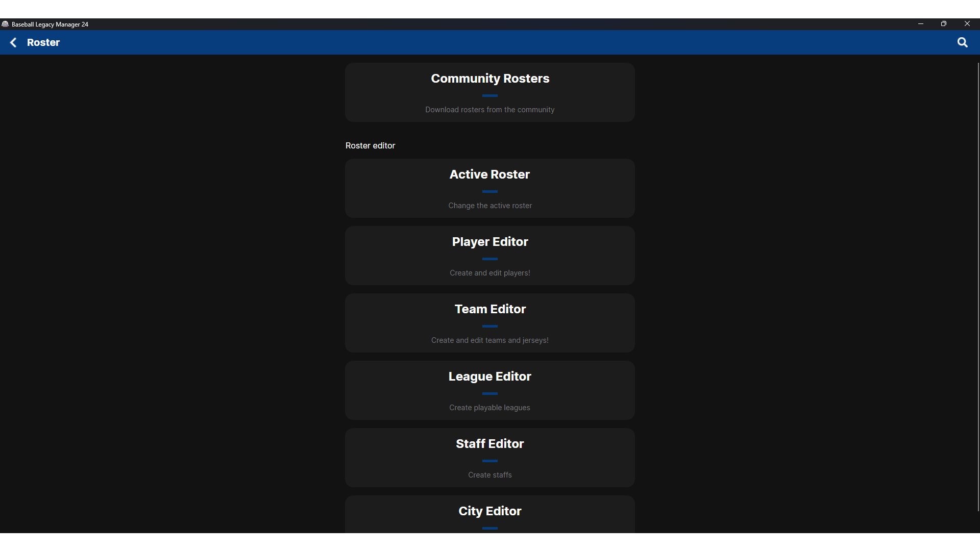Screen dimensions: 980x551
Task: Minimize the application window
Action: [921, 24]
